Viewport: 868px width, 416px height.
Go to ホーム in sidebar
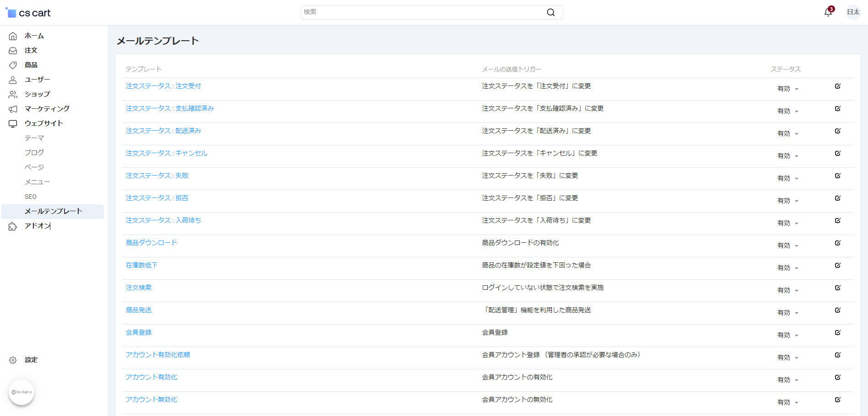click(34, 36)
